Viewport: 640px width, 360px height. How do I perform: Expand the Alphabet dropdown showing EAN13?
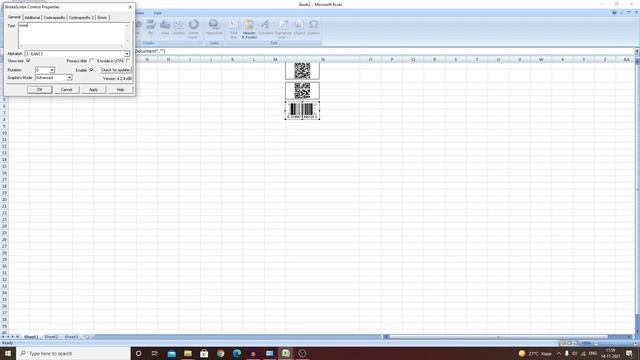click(127, 54)
